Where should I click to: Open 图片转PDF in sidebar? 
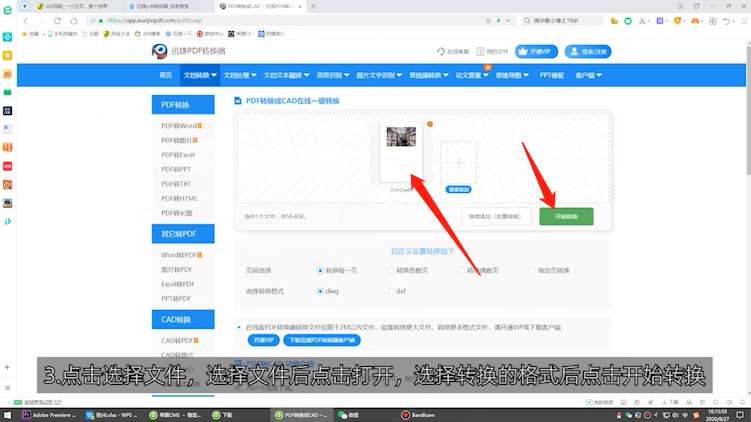click(176, 270)
